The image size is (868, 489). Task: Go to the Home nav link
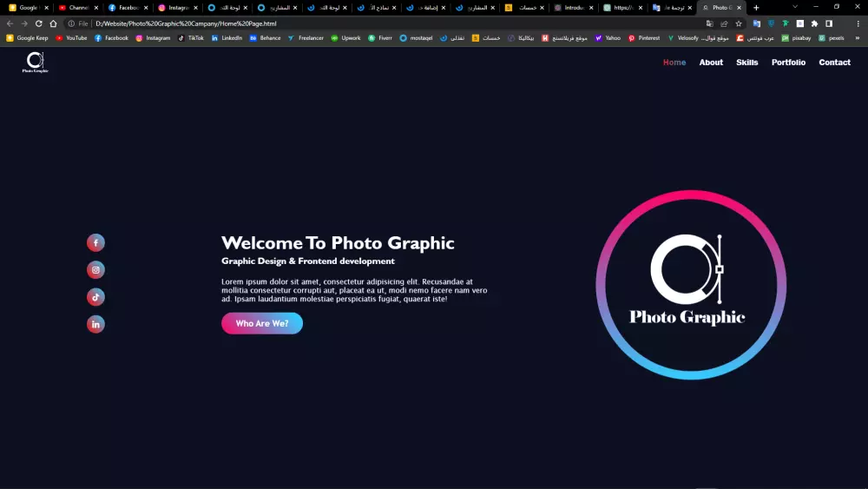click(674, 63)
